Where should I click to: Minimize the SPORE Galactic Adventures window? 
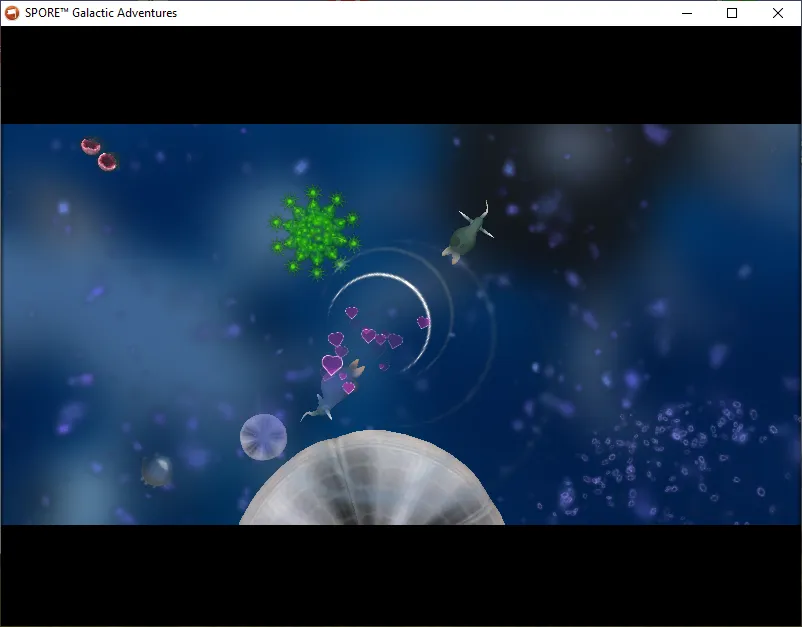point(687,13)
